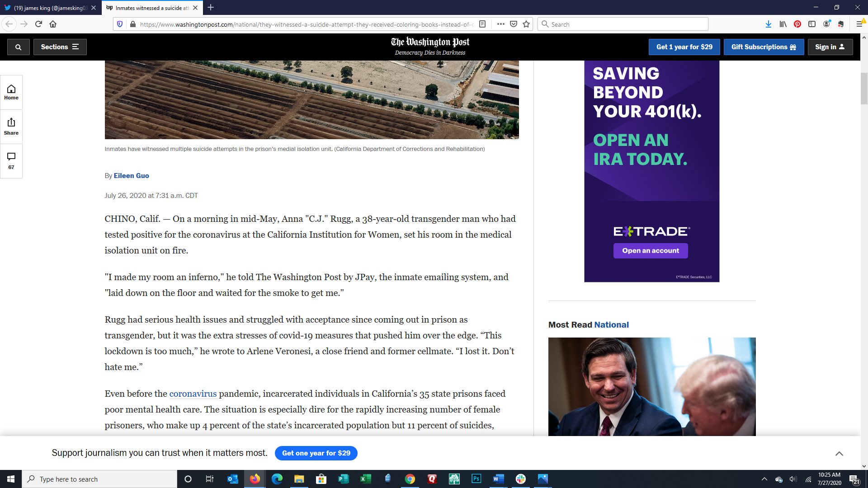Click the Eileen Guo author link
The height and width of the screenshot is (488, 868).
coord(131,176)
